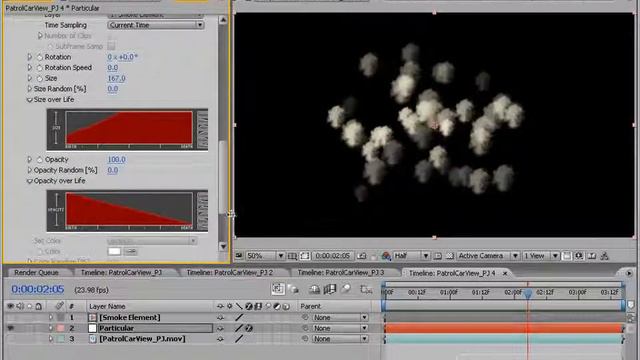Viewport: 640px width, 360px height.
Task: Collapse the Opacity over Life section
Action: 29,181
